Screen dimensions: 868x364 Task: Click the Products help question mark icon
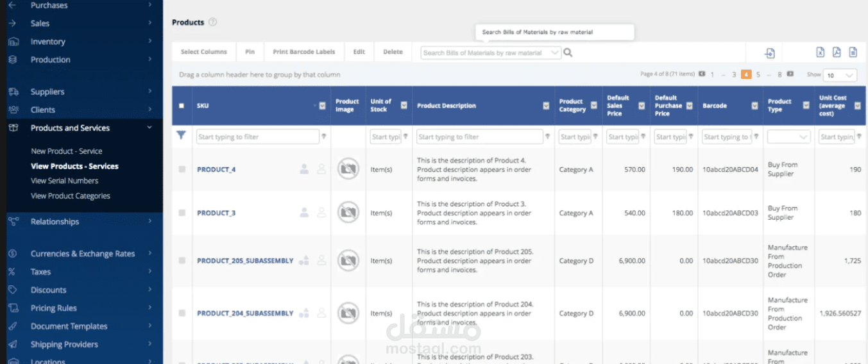pos(212,22)
